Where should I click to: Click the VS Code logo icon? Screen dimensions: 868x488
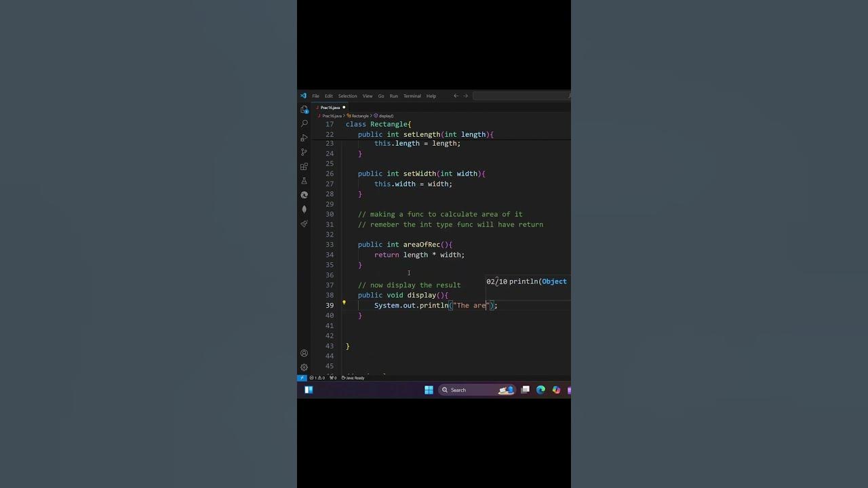click(x=303, y=96)
